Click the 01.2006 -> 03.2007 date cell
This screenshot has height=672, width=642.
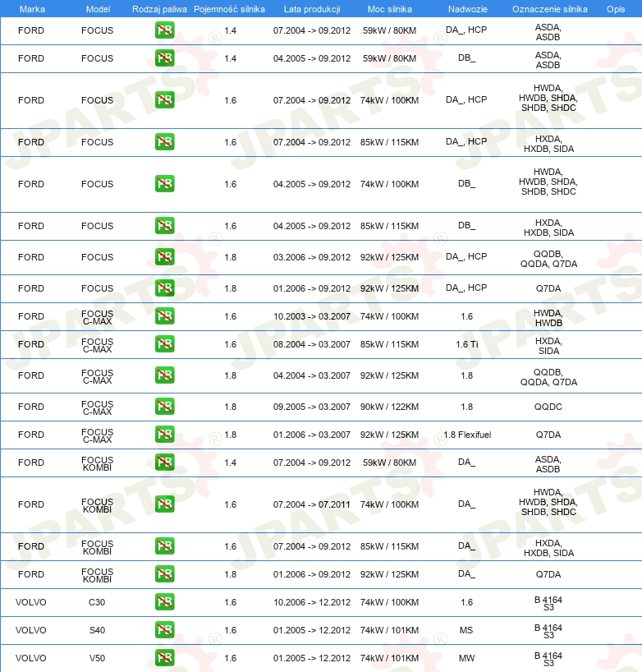pos(312,435)
